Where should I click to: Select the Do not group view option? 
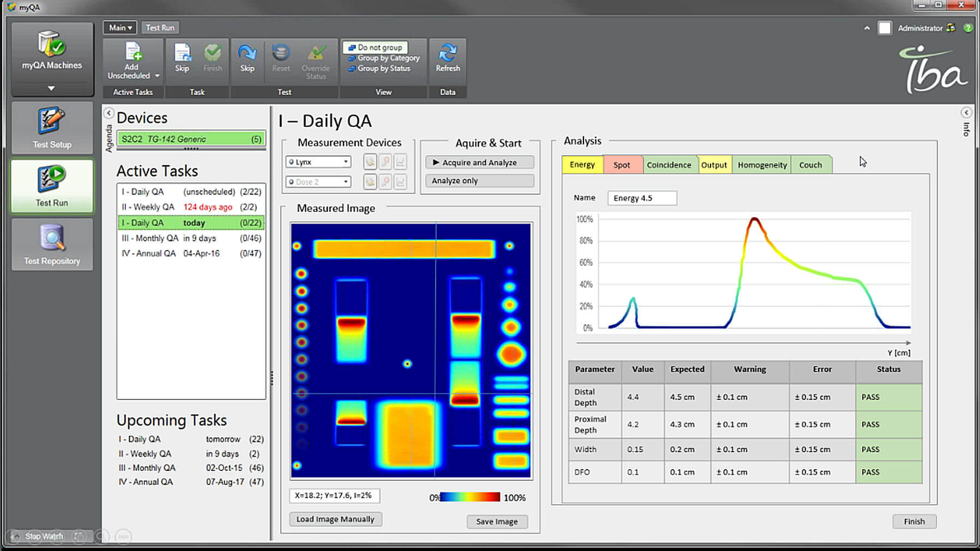[x=380, y=47]
